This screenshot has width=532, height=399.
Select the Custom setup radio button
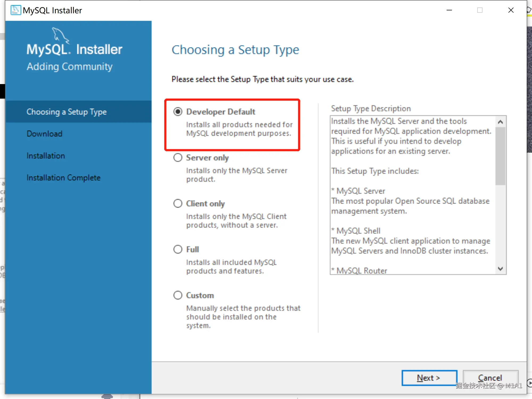tap(178, 295)
